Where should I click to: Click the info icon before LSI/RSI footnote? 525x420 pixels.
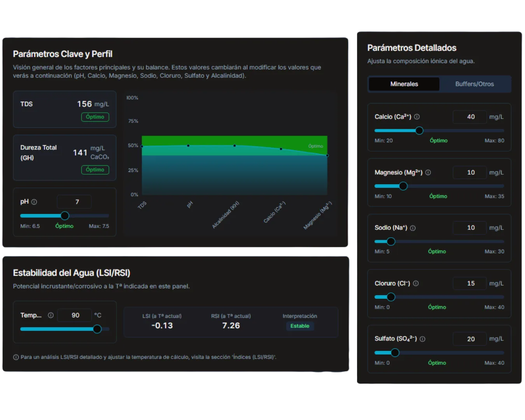click(x=16, y=357)
